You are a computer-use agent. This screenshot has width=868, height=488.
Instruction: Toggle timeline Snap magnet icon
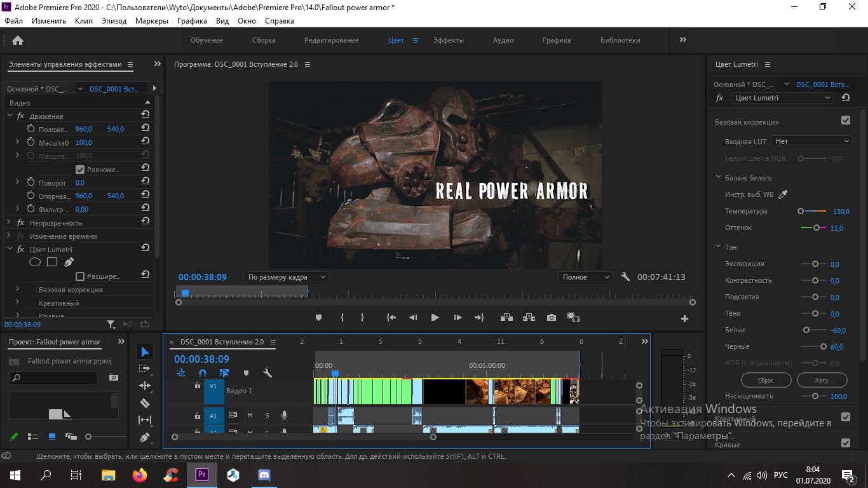(x=203, y=373)
